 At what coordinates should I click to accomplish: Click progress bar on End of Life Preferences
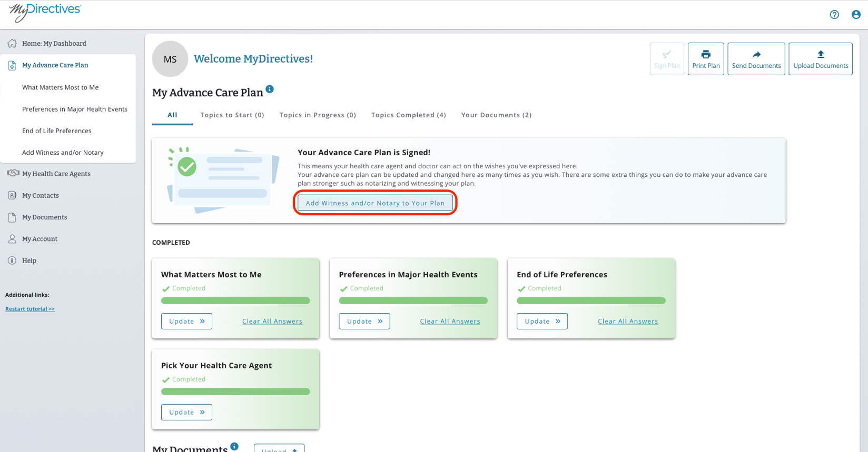(591, 300)
